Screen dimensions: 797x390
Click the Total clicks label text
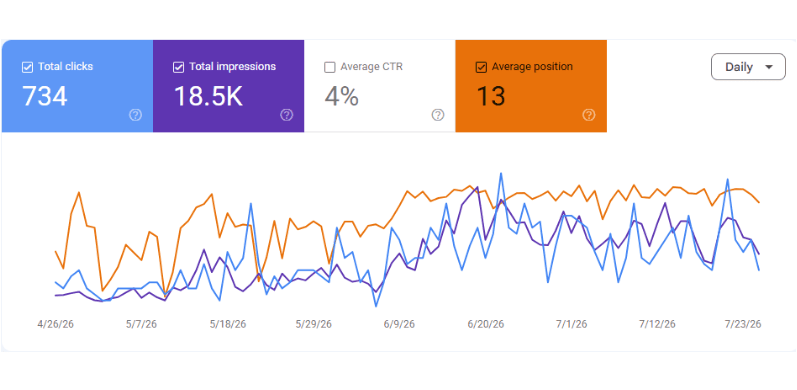coord(66,67)
